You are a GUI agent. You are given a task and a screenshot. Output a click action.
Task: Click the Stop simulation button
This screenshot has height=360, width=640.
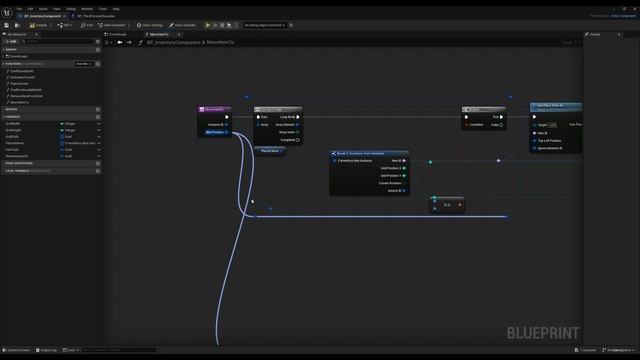[222, 25]
